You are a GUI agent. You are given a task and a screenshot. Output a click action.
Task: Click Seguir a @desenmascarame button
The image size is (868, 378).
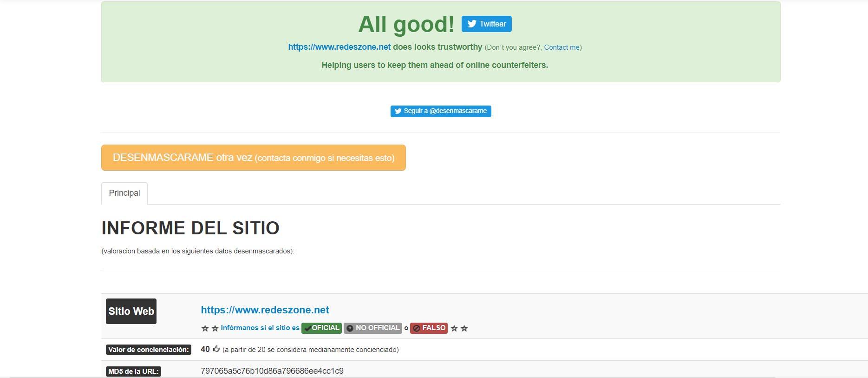(441, 111)
